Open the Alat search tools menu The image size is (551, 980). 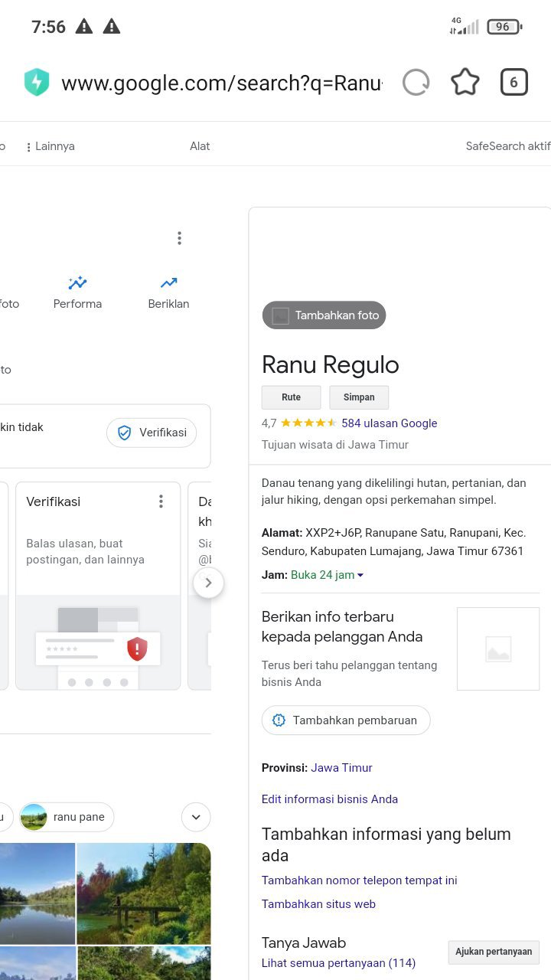tap(200, 146)
